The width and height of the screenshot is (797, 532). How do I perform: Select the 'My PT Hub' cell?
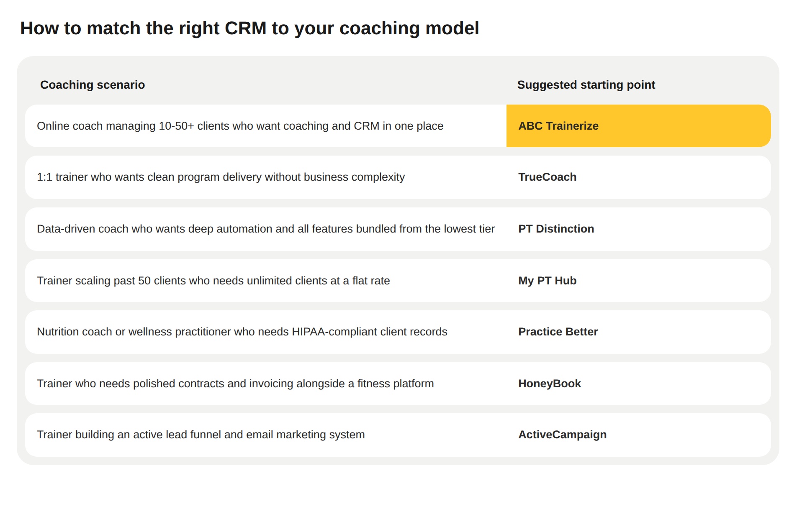point(638,281)
